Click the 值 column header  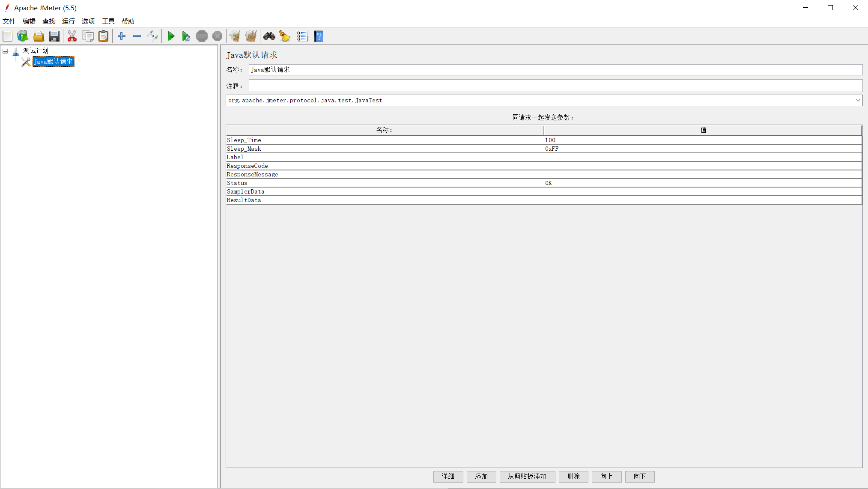point(703,130)
